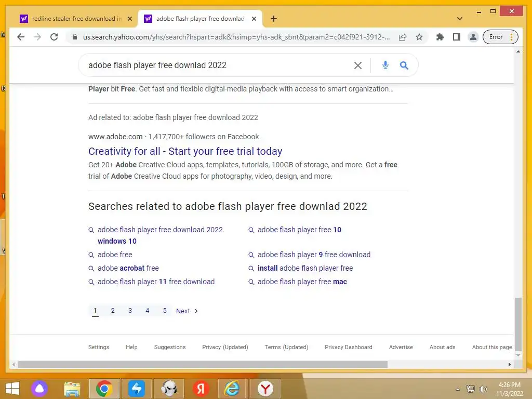Image resolution: width=532 pixels, height=399 pixels.
Task: Click the horizontal scrollbar thumb
Action: pyautogui.click(x=203, y=364)
